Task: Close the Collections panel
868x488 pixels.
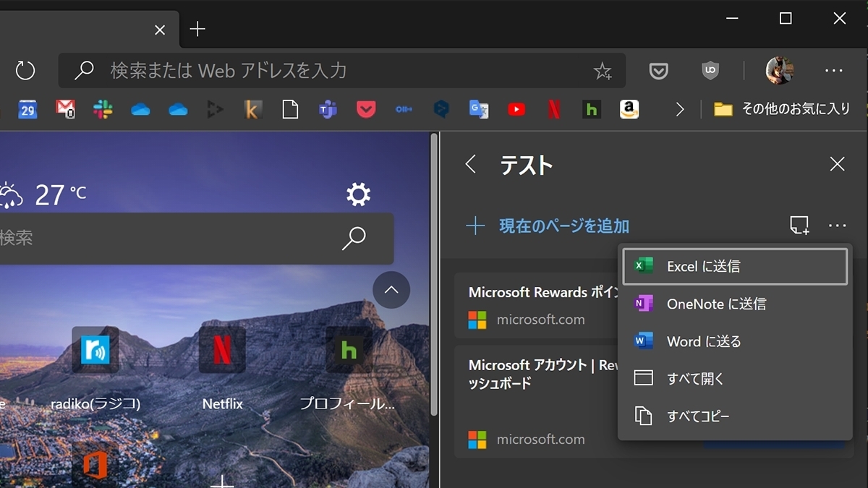Action: [838, 164]
